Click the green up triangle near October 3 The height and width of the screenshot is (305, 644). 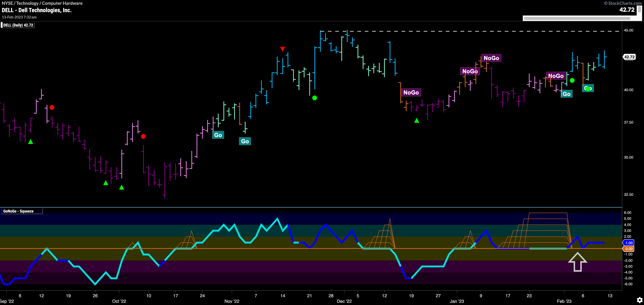(122, 187)
